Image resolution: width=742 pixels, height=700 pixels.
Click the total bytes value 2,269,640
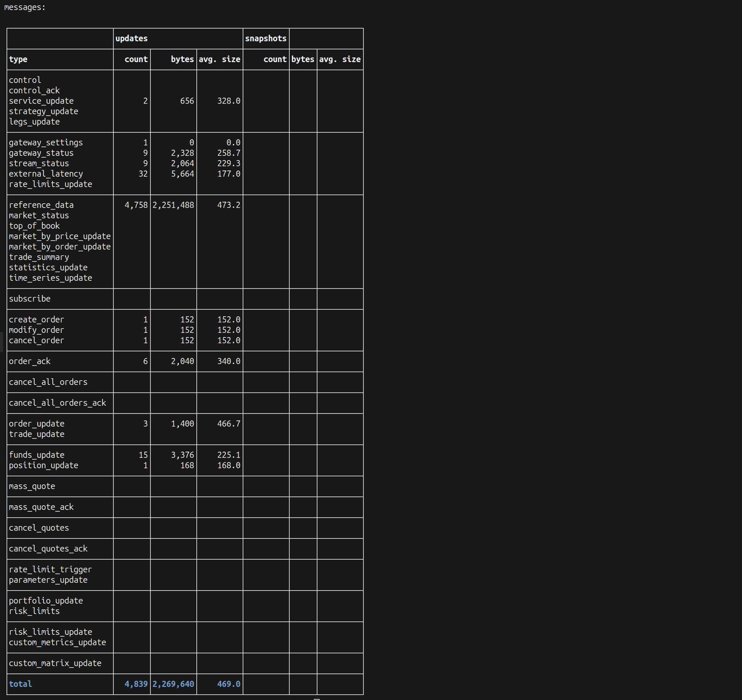coord(173,684)
